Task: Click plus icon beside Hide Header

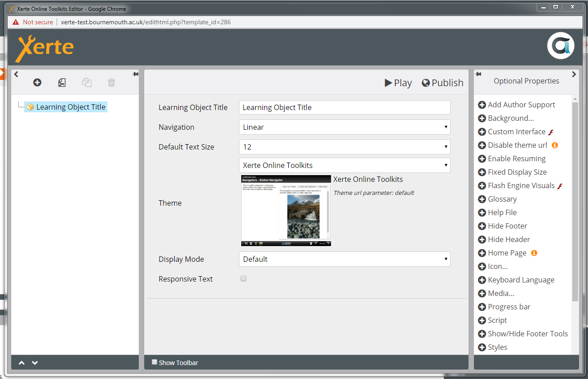Action: [482, 239]
